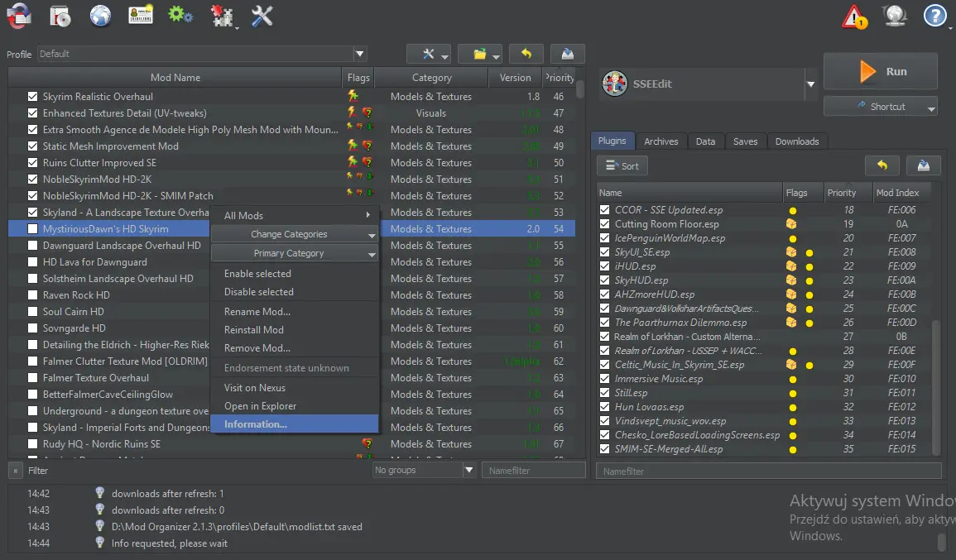This screenshot has width=956, height=560.
Task: Expand Primary Category submenu
Action: click(295, 253)
